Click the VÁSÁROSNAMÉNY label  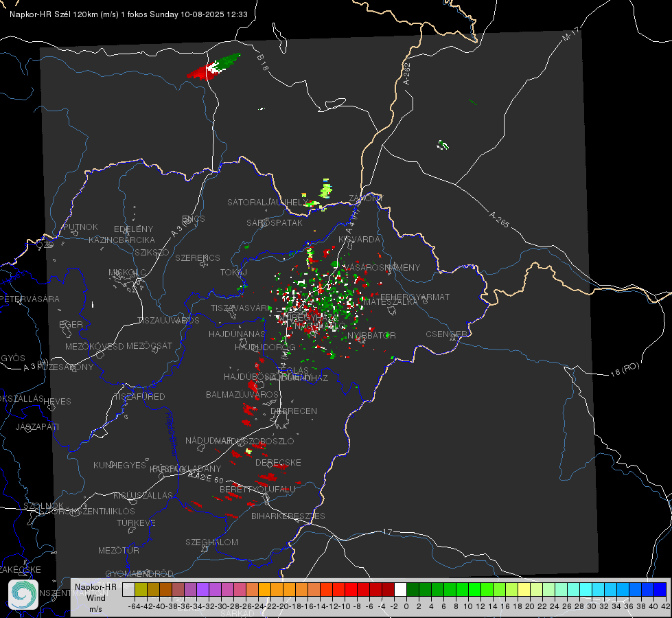pos(382,267)
